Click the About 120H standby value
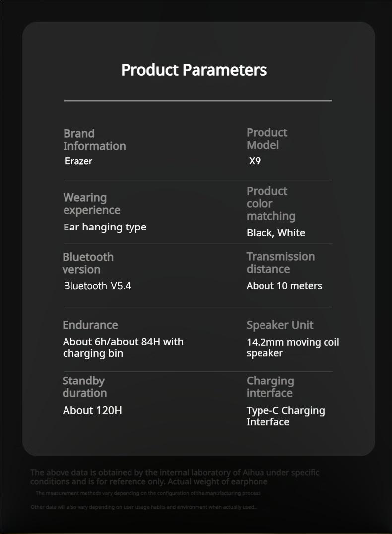 click(x=92, y=410)
